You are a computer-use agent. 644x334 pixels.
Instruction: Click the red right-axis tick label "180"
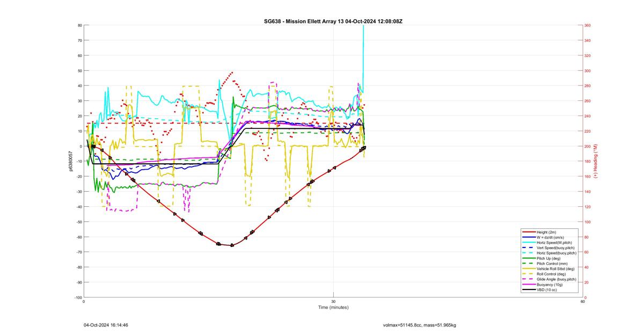pyautogui.click(x=587, y=161)
